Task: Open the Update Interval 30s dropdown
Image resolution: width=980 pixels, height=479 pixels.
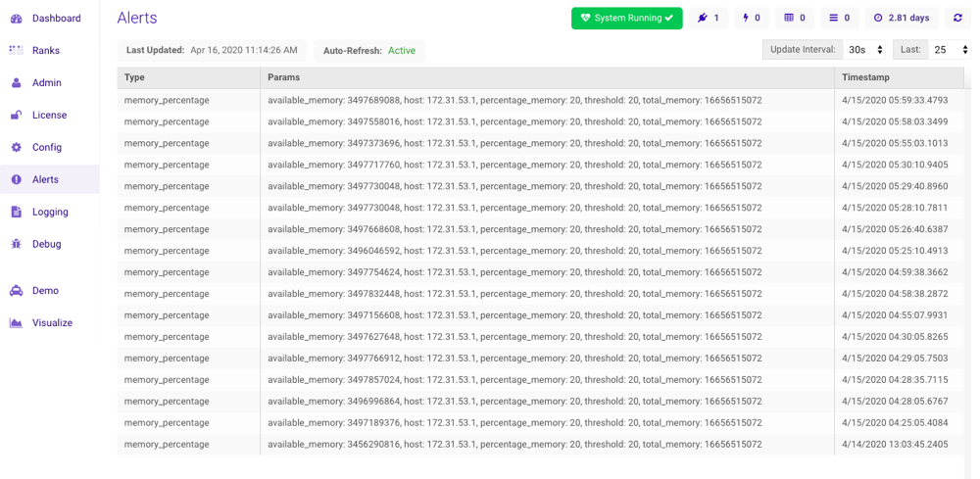Action: coord(864,50)
